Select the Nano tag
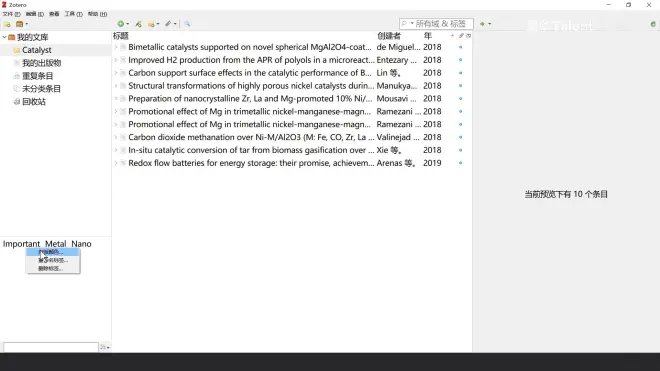660x371 pixels. (x=81, y=244)
